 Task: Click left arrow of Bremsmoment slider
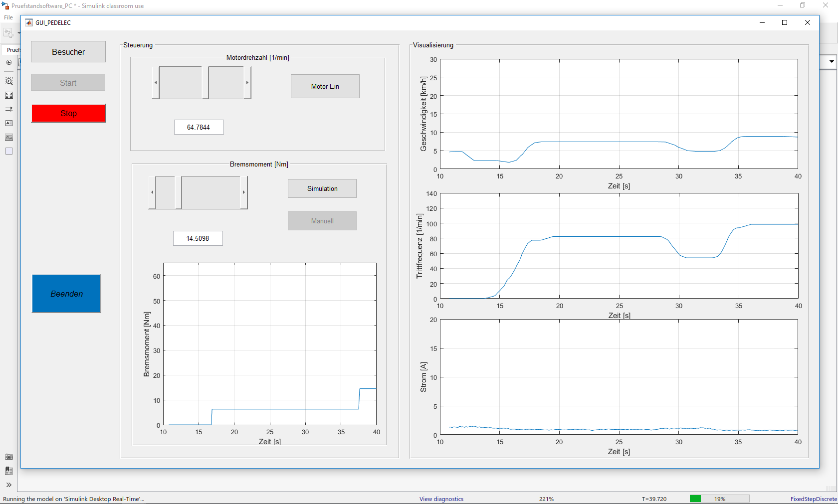[x=152, y=192]
